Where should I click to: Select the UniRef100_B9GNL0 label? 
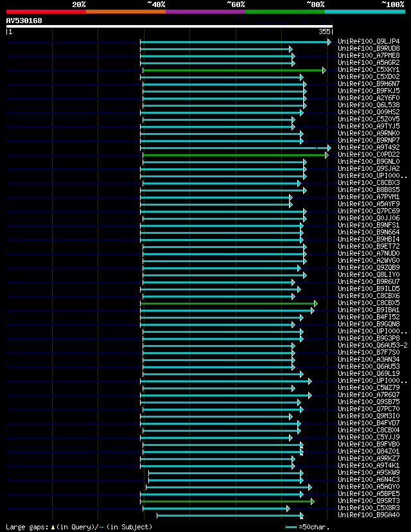point(369,161)
